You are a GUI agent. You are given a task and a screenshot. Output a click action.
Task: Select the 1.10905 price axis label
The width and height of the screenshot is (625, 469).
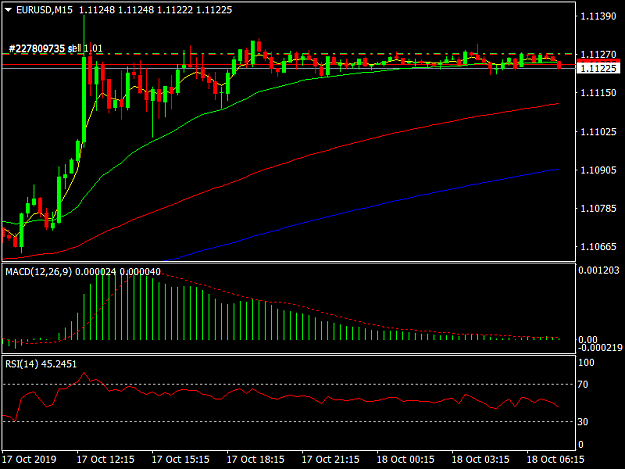click(598, 170)
